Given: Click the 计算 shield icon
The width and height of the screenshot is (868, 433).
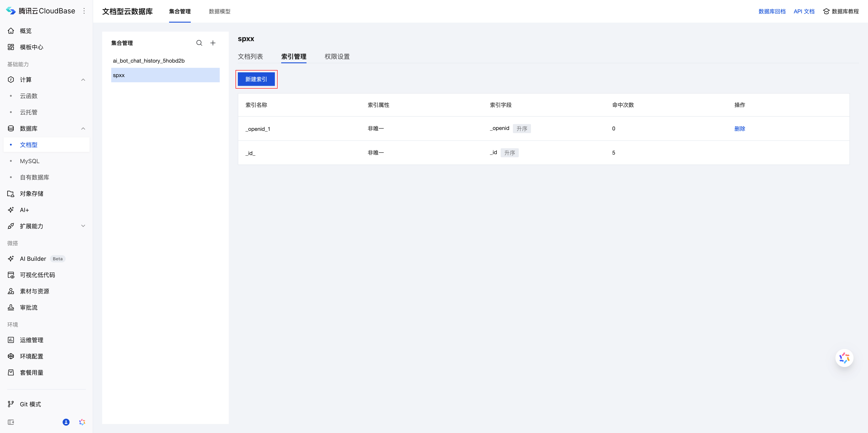Looking at the screenshot, I should tap(11, 80).
